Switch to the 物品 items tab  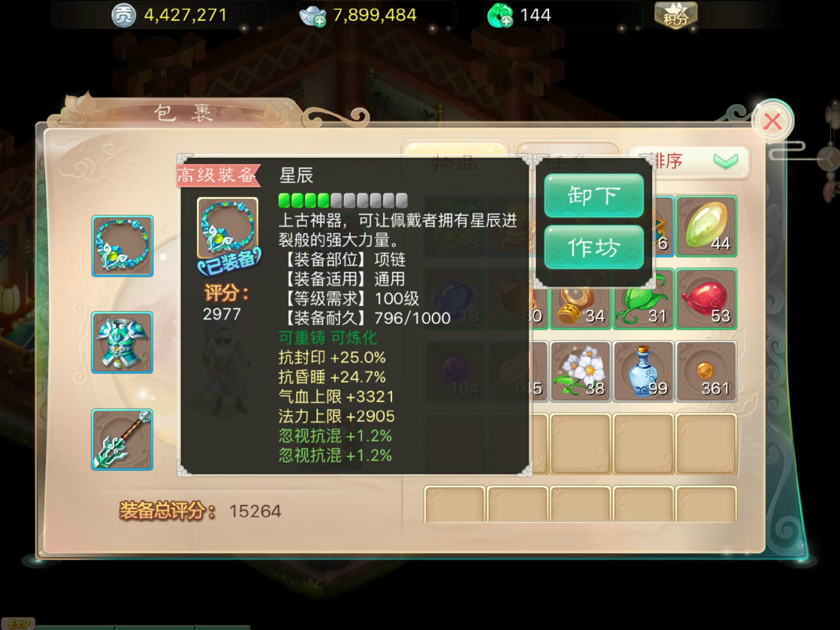pyautogui.click(x=455, y=162)
